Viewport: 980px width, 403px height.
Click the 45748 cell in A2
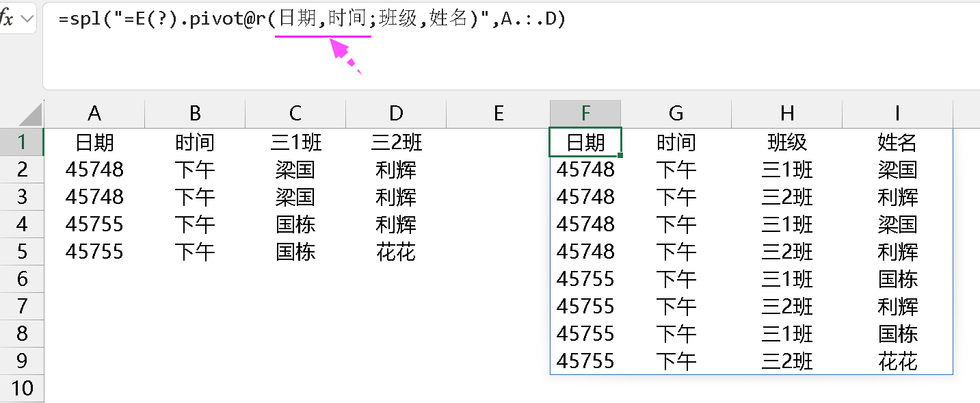tap(94, 170)
